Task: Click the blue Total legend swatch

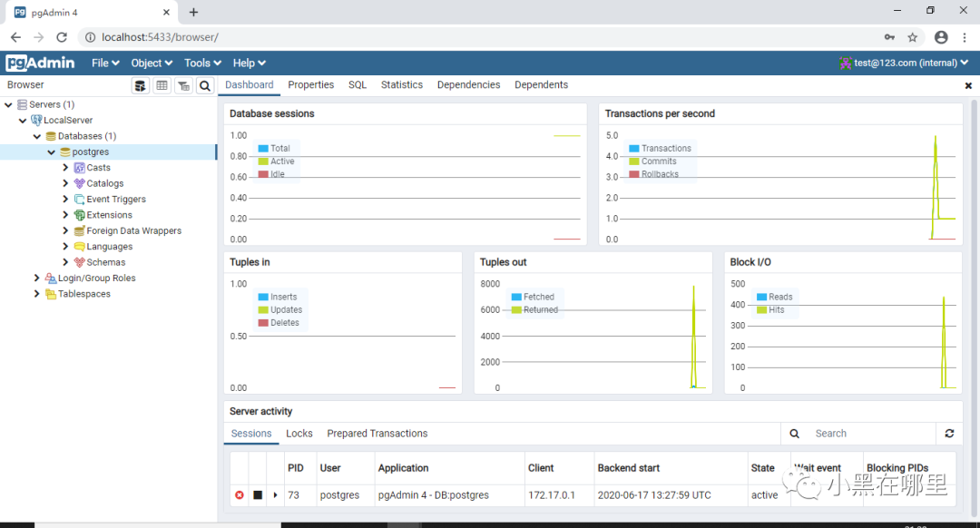Action: click(x=263, y=149)
